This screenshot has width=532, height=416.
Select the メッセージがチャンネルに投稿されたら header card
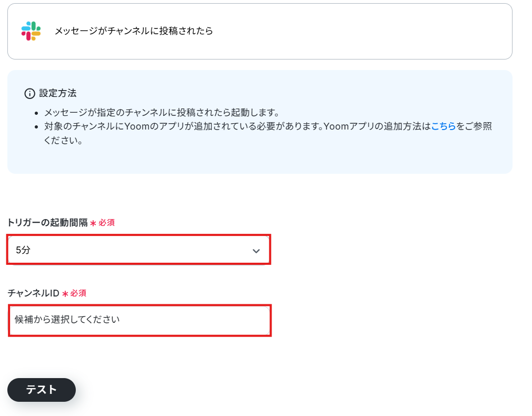coord(260,31)
